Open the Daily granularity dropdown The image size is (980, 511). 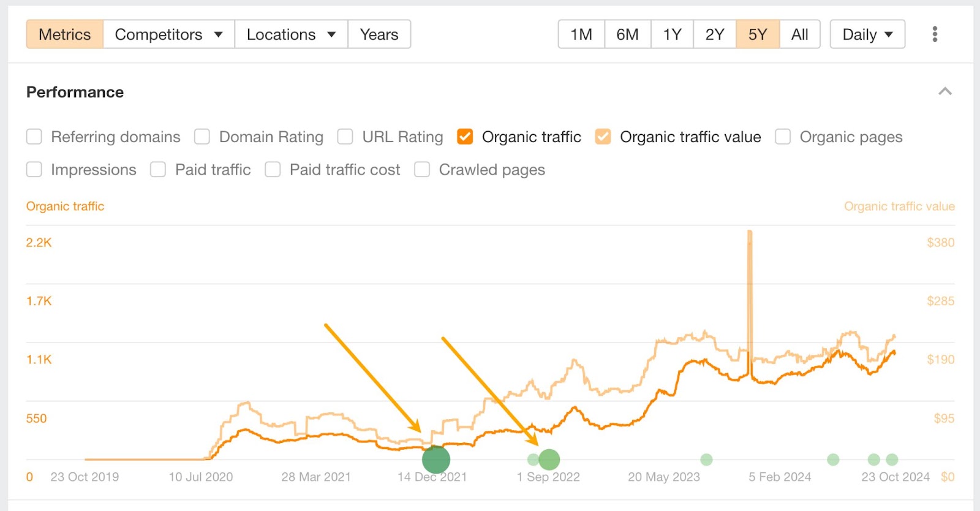click(x=866, y=34)
